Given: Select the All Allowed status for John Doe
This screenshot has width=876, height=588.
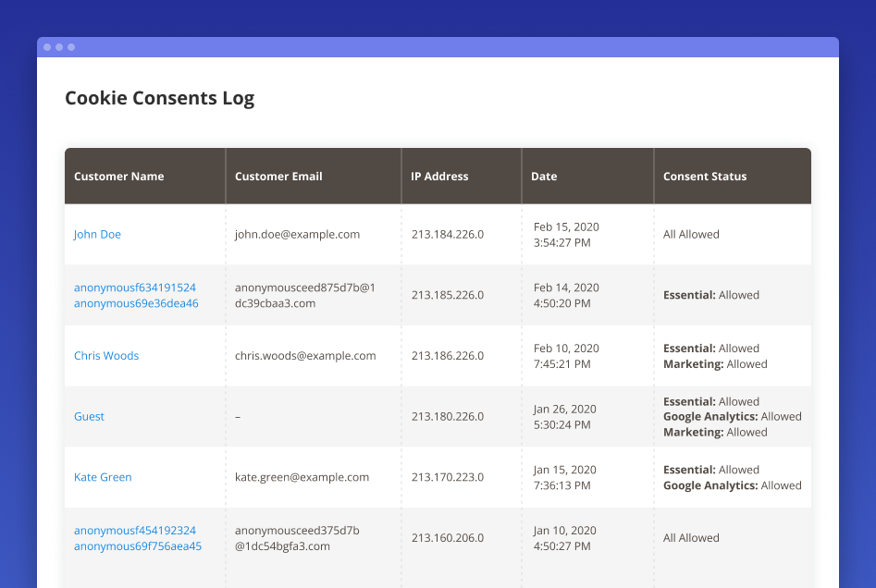Looking at the screenshot, I should (691, 234).
